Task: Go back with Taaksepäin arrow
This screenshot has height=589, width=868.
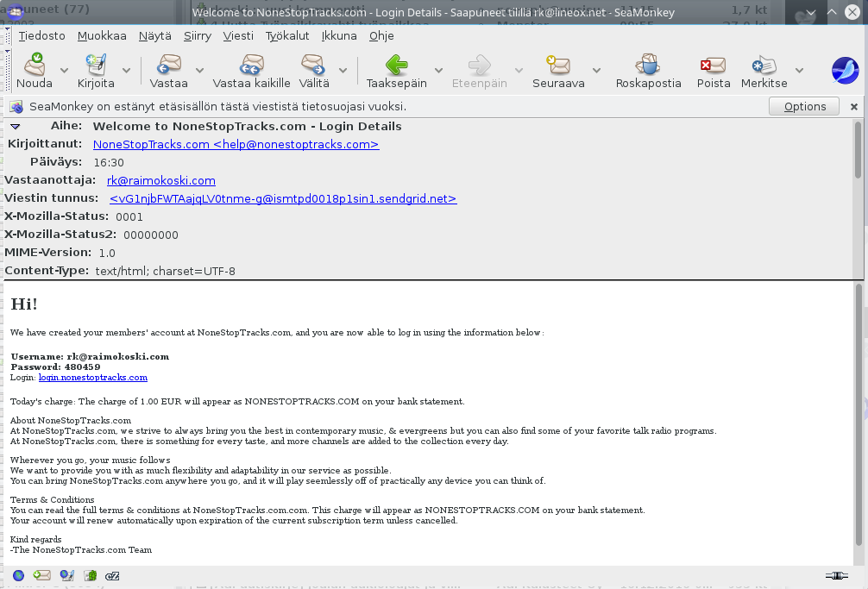Action: [396, 65]
